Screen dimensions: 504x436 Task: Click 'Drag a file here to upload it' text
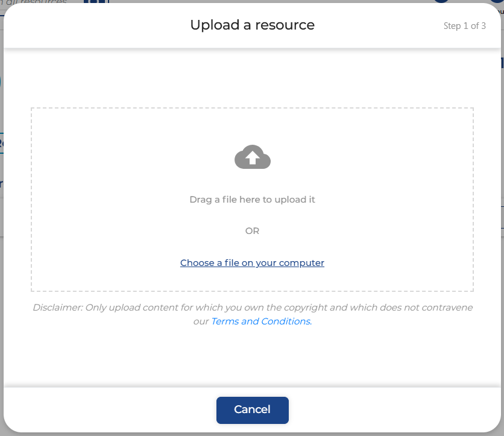252,200
